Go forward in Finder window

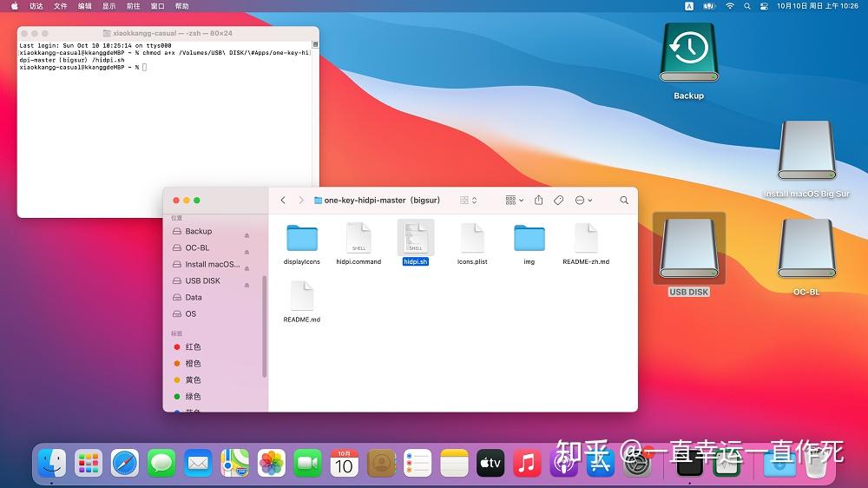point(301,200)
